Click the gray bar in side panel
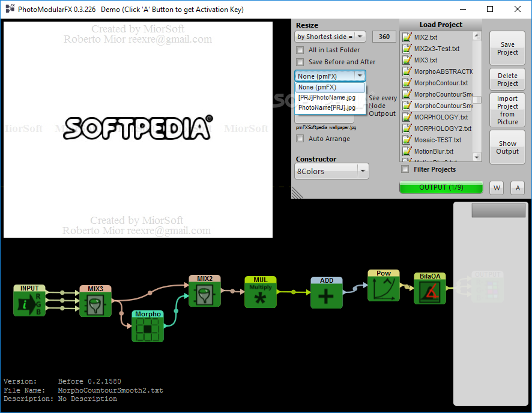This screenshot has height=413, width=532. coord(498,210)
